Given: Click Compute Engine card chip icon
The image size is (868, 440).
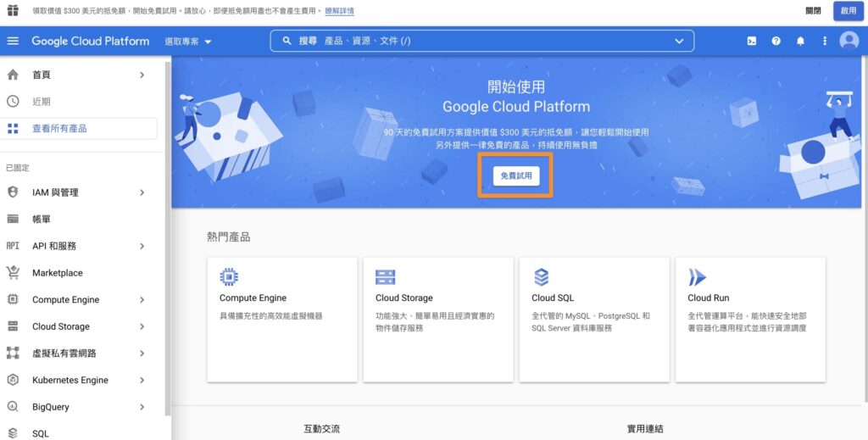Looking at the screenshot, I should pos(229,276).
